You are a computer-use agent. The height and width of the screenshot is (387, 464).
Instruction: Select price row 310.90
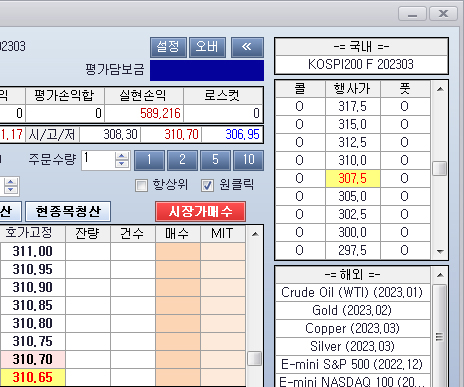coord(33,287)
